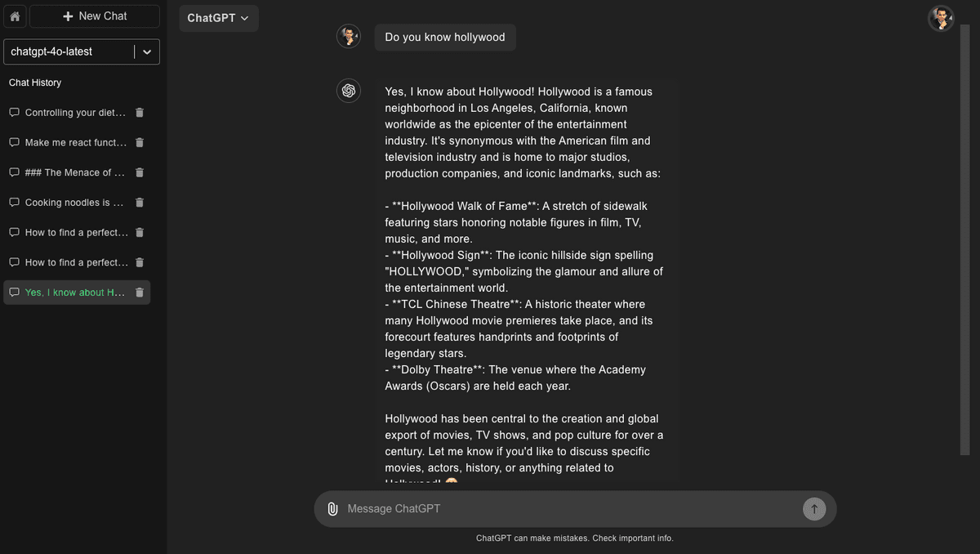Select the '### The Menace of' conversation

(x=75, y=172)
